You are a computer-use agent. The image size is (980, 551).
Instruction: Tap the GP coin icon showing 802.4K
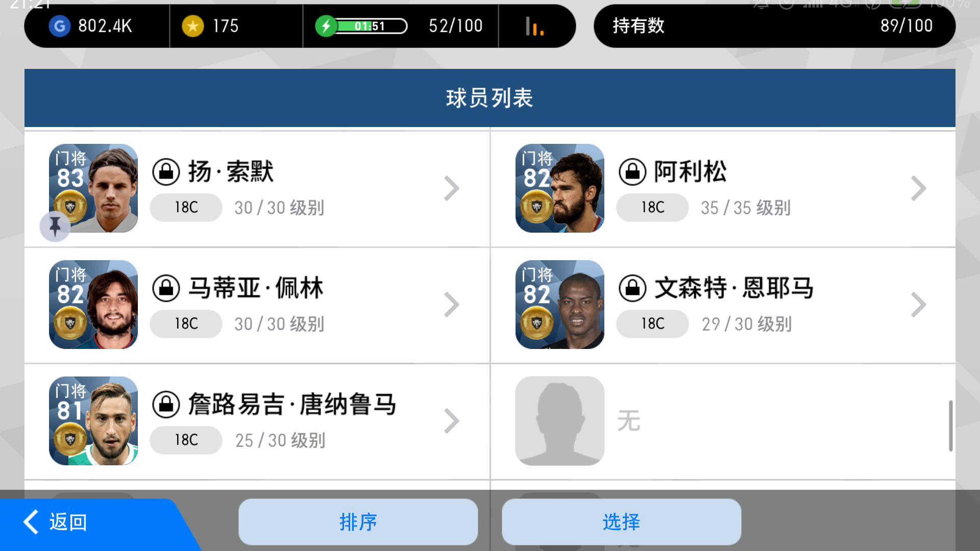click(60, 26)
